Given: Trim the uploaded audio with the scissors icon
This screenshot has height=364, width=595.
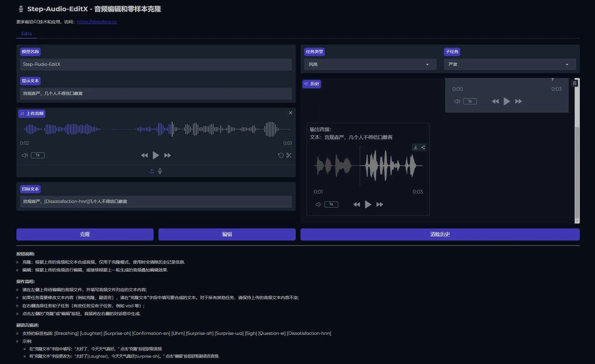Looking at the screenshot, I should click(x=289, y=155).
